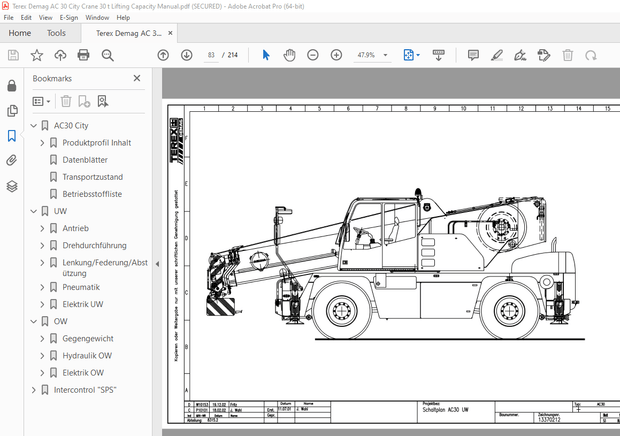The height and width of the screenshot is (436, 620).
Task: Open the security lock panel
Action: coord(12,86)
